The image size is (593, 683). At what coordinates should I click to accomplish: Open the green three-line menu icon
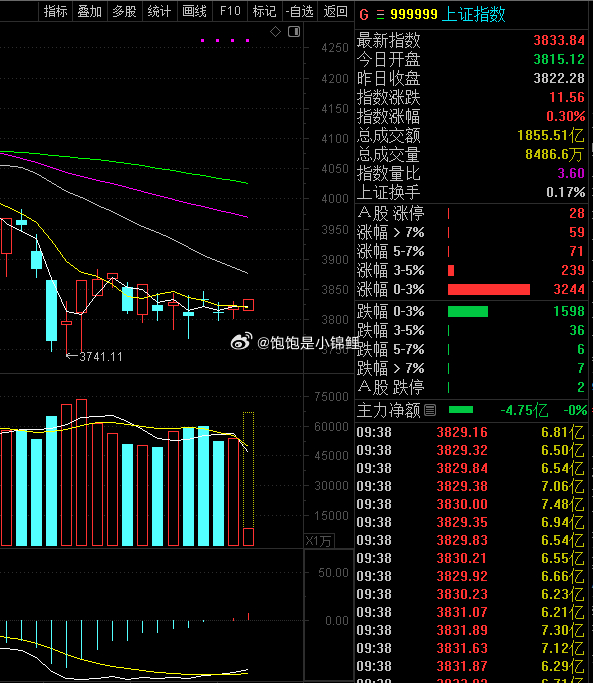[x=380, y=15]
